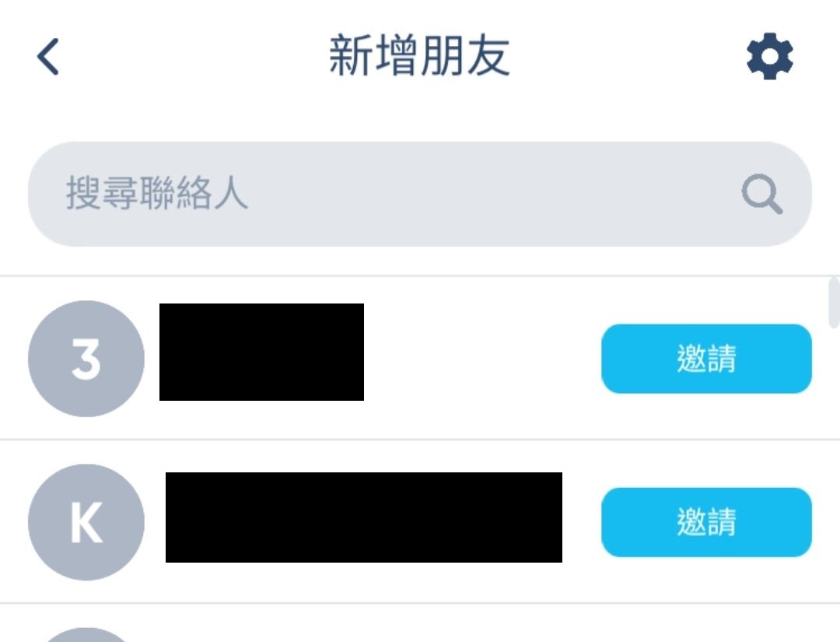Invite the contact with the 3 avatar

(705, 359)
